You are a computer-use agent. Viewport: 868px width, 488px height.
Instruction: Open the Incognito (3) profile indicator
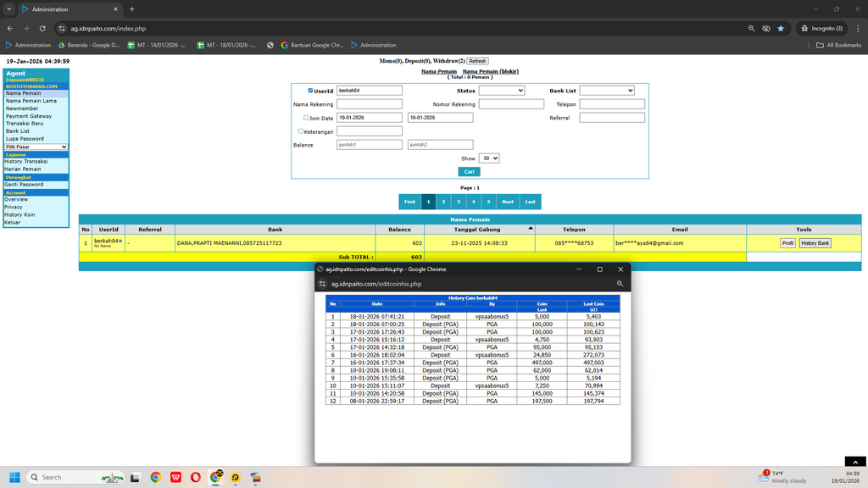pyautogui.click(x=822, y=28)
